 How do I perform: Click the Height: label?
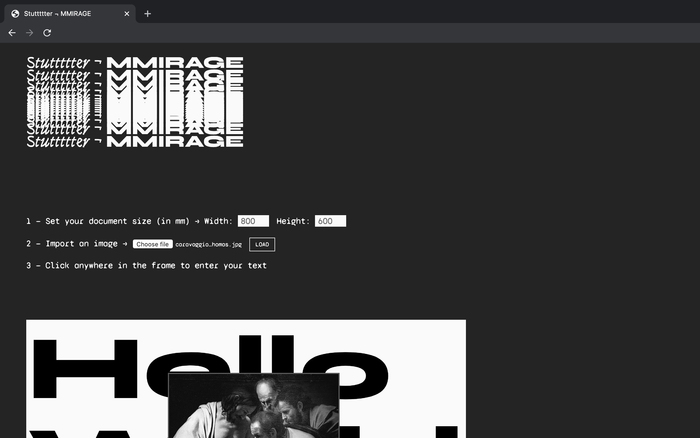(x=293, y=221)
